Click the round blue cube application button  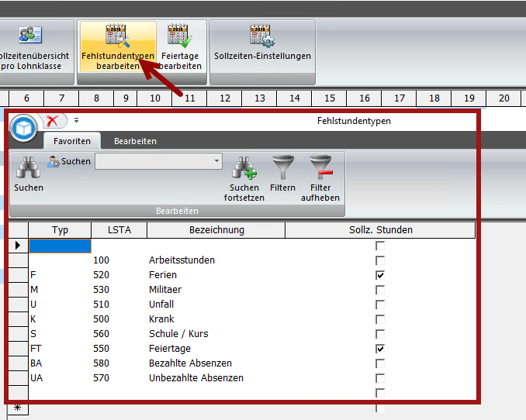pos(25,127)
